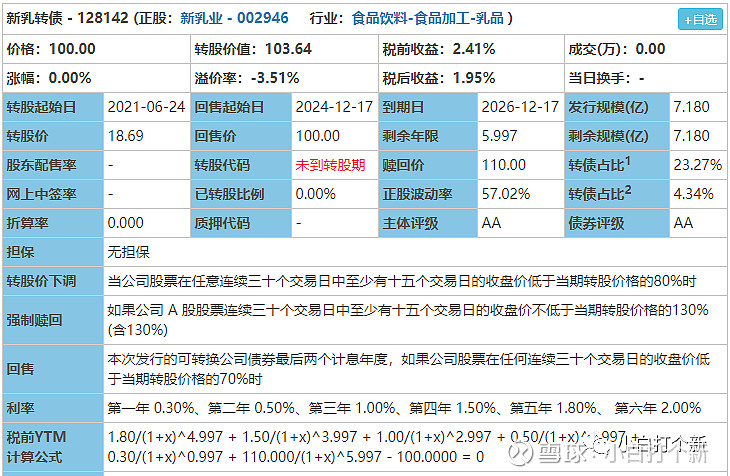Click the +自选 add to watchlist button

coord(699,19)
